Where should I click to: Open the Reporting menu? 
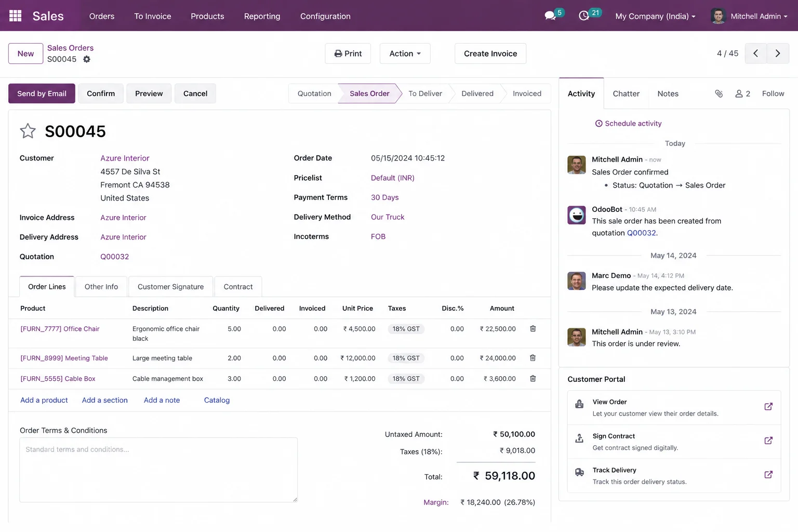262,16
